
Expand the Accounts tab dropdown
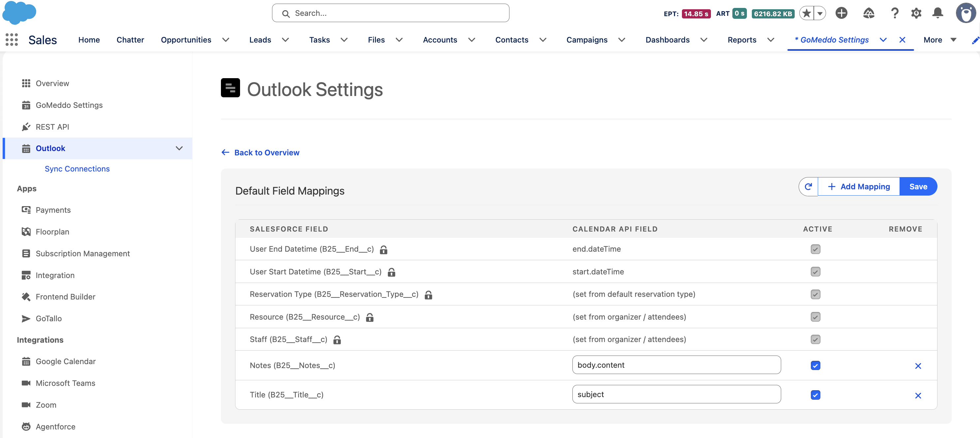[x=471, y=40]
